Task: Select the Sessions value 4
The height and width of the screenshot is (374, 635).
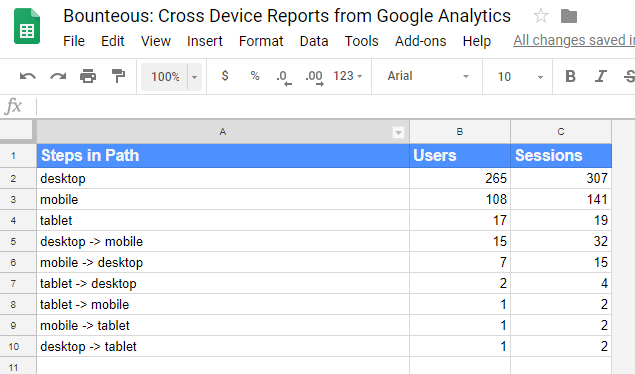Action: [x=561, y=284]
